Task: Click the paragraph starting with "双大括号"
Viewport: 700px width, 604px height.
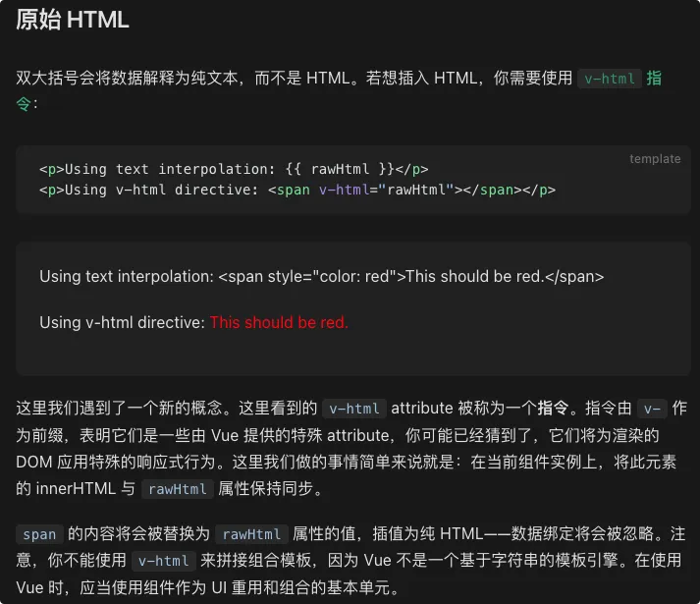Action: (x=295, y=79)
